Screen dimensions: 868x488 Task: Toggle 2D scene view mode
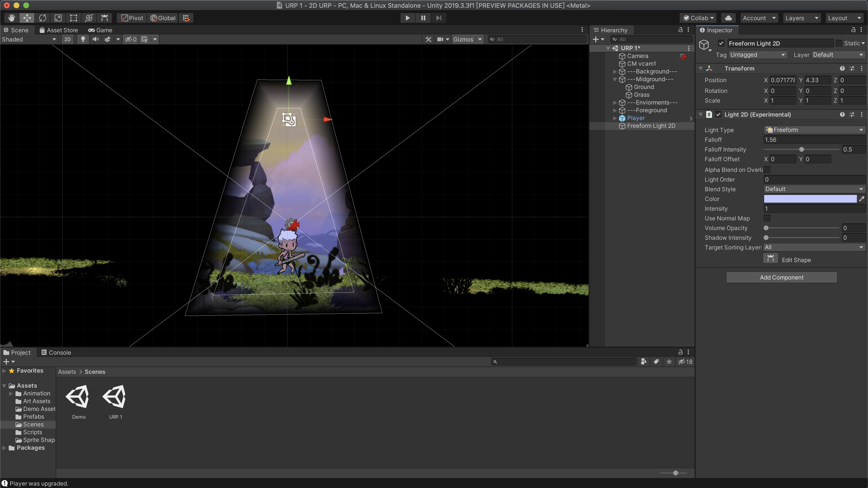point(67,39)
